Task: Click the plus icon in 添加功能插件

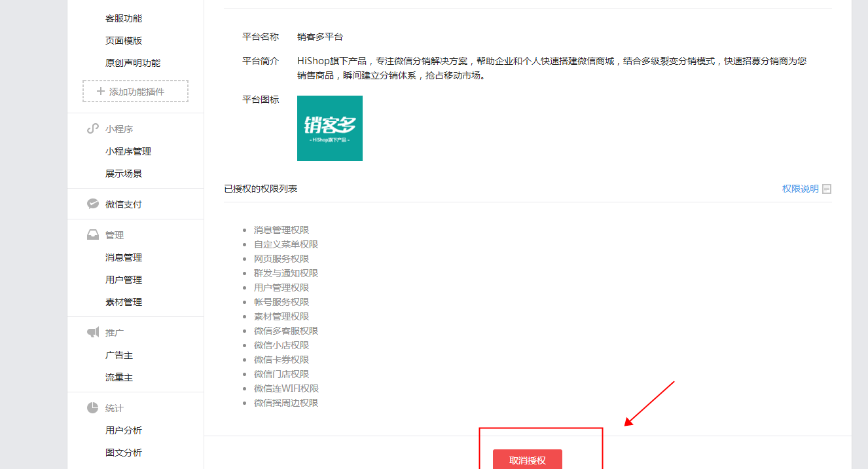Action: (101, 91)
